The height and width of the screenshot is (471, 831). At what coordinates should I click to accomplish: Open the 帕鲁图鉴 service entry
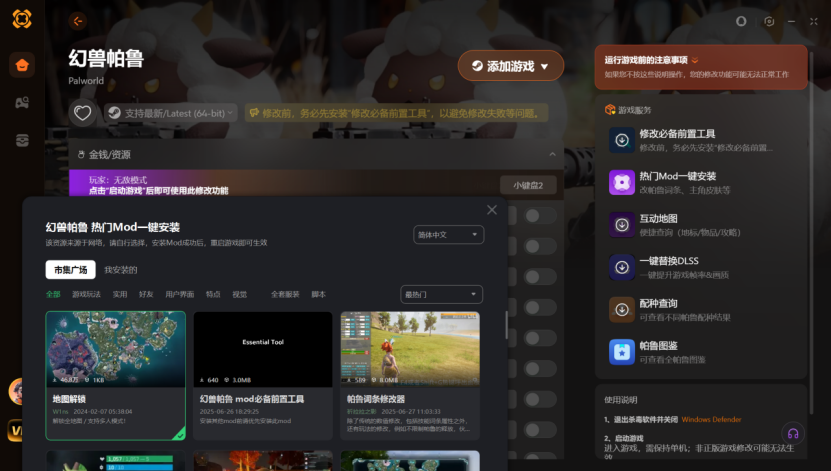701,352
